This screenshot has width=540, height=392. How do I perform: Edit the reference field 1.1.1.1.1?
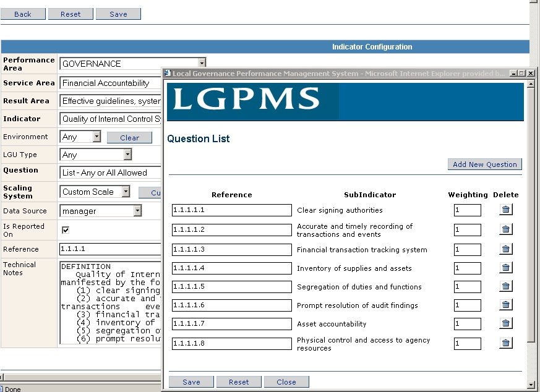[x=232, y=210]
